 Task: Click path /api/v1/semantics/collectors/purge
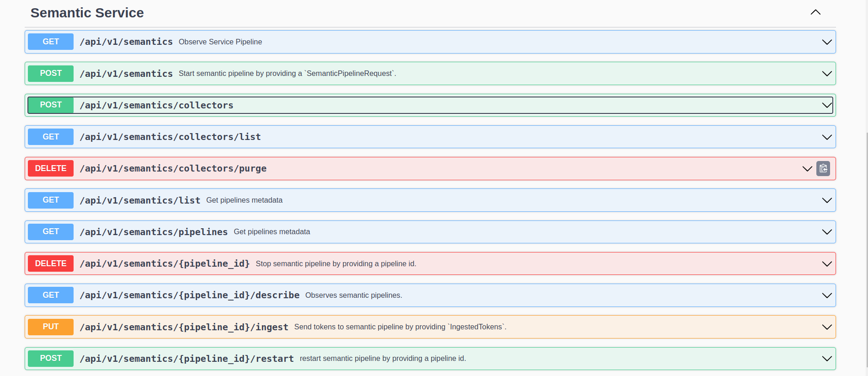coord(173,168)
